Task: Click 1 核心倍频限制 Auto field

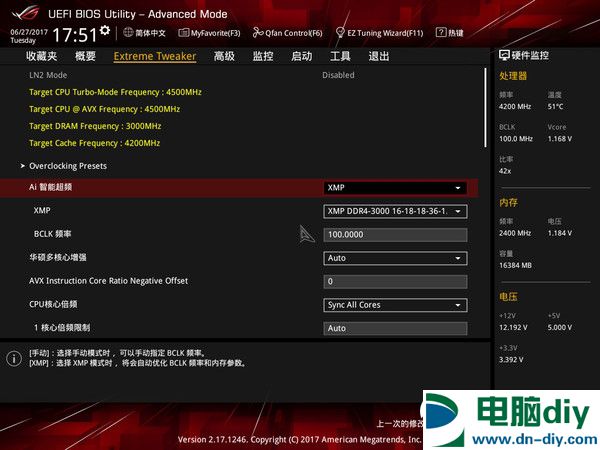Action: point(395,328)
